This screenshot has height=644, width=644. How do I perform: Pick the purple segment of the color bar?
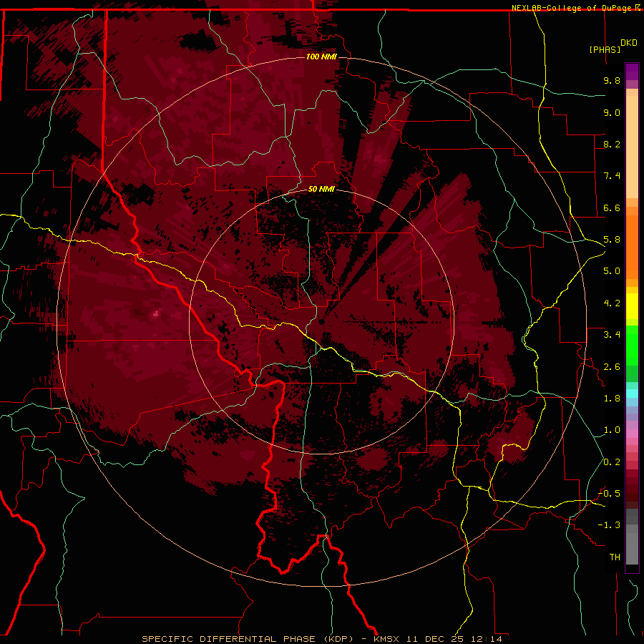click(x=632, y=72)
